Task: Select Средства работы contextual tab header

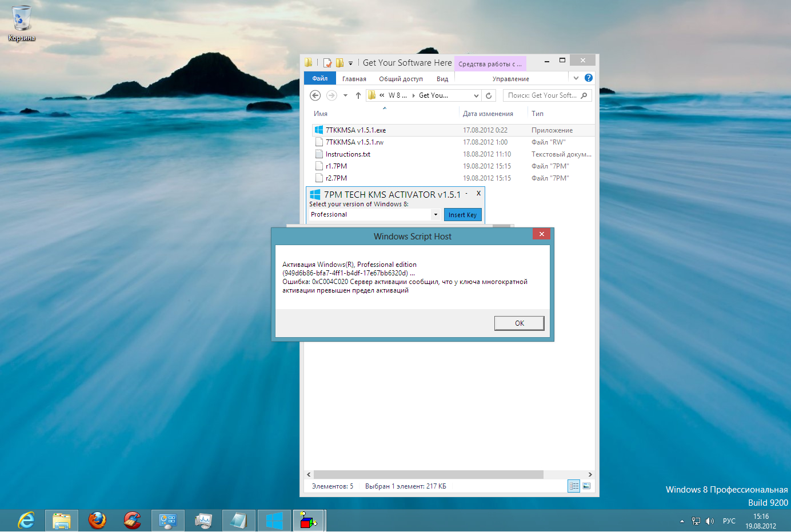Action: pos(490,64)
